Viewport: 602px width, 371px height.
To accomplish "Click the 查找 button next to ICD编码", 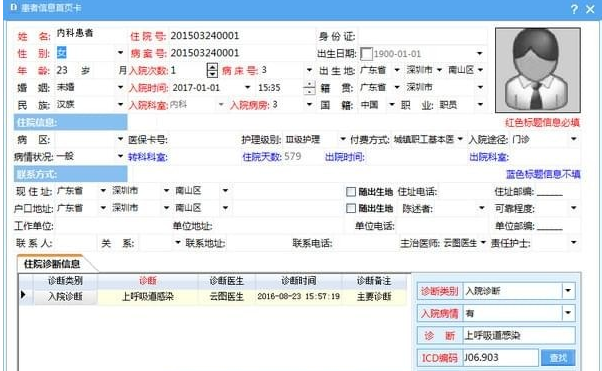I will [x=558, y=358].
